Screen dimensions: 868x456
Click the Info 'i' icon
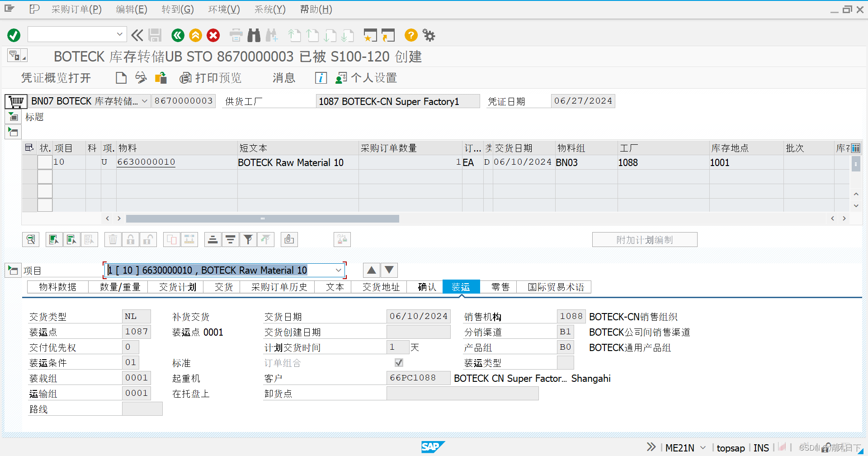321,78
